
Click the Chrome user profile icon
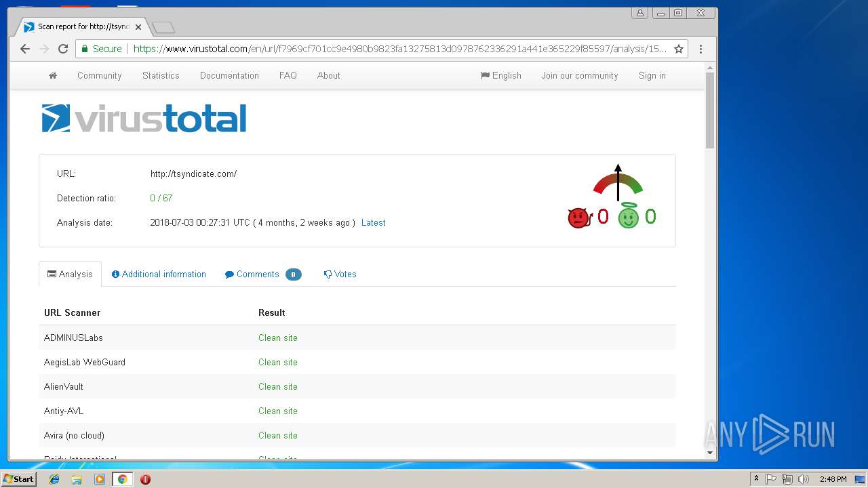pos(639,13)
